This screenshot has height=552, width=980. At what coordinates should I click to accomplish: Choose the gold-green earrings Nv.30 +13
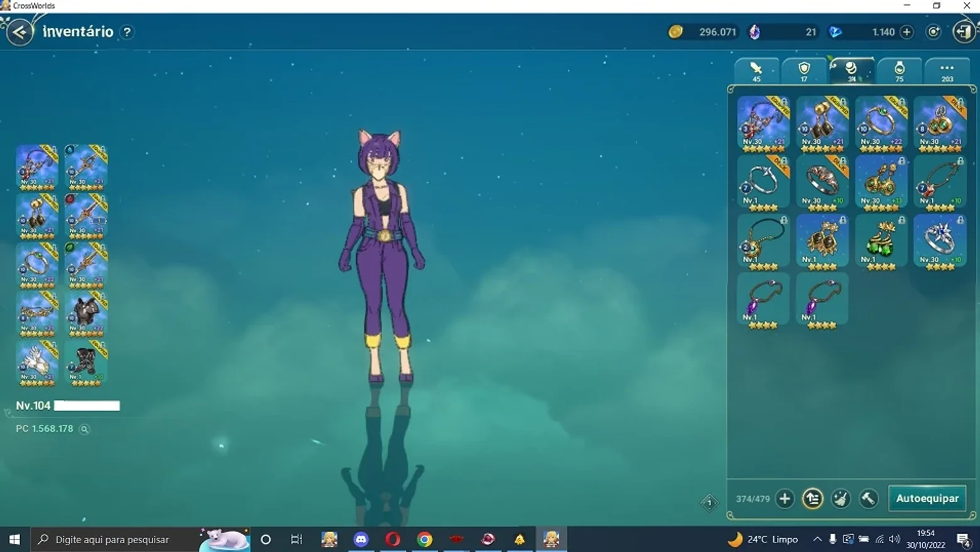(881, 183)
